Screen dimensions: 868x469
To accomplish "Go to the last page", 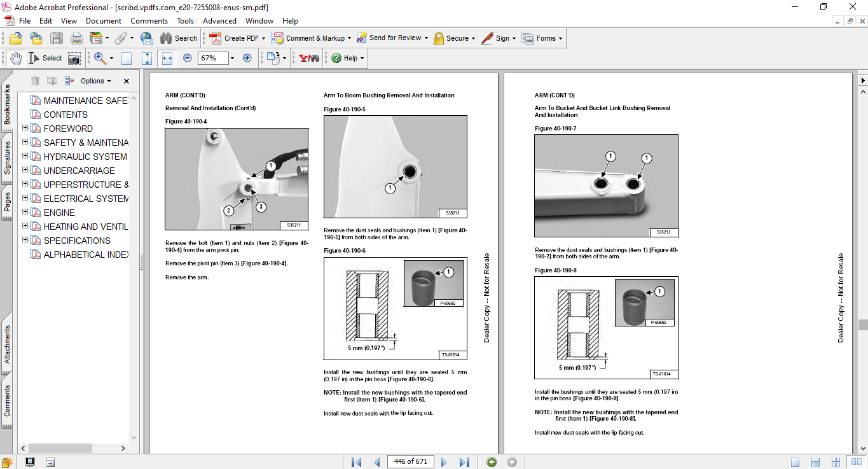I will (x=464, y=462).
